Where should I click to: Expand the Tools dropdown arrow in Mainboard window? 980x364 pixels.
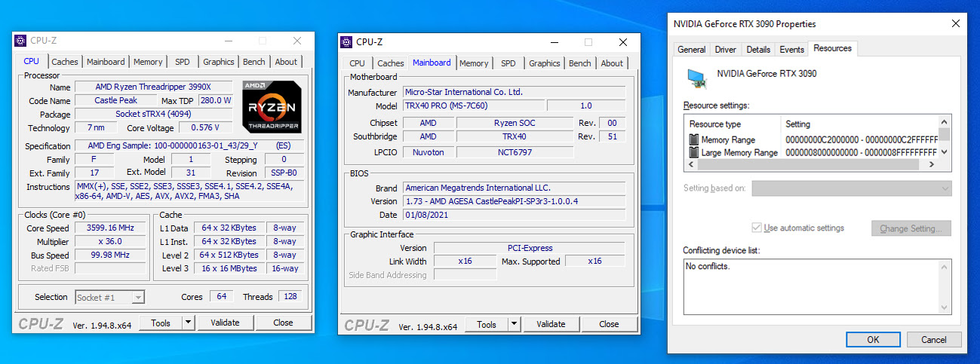(x=514, y=324)
